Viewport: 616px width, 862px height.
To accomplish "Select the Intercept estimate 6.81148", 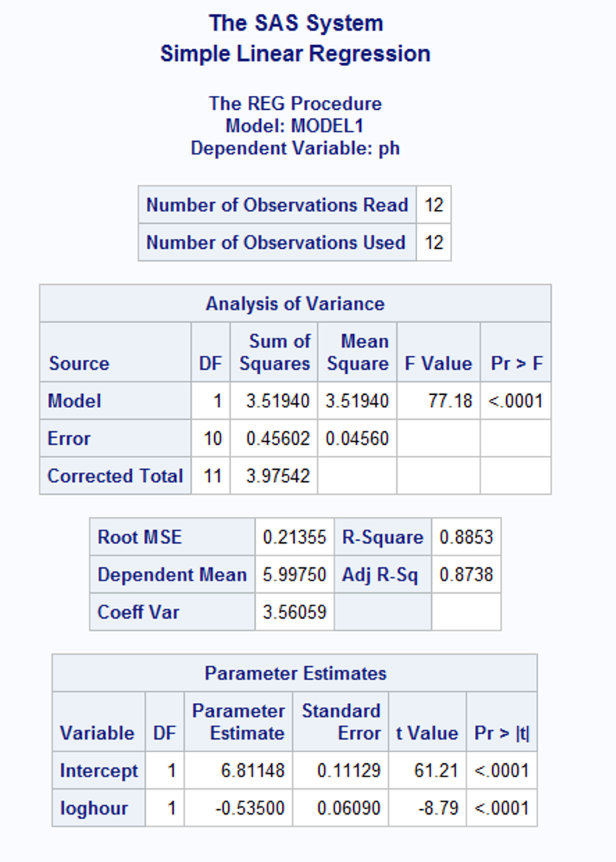I will click(x=253, y=771).
